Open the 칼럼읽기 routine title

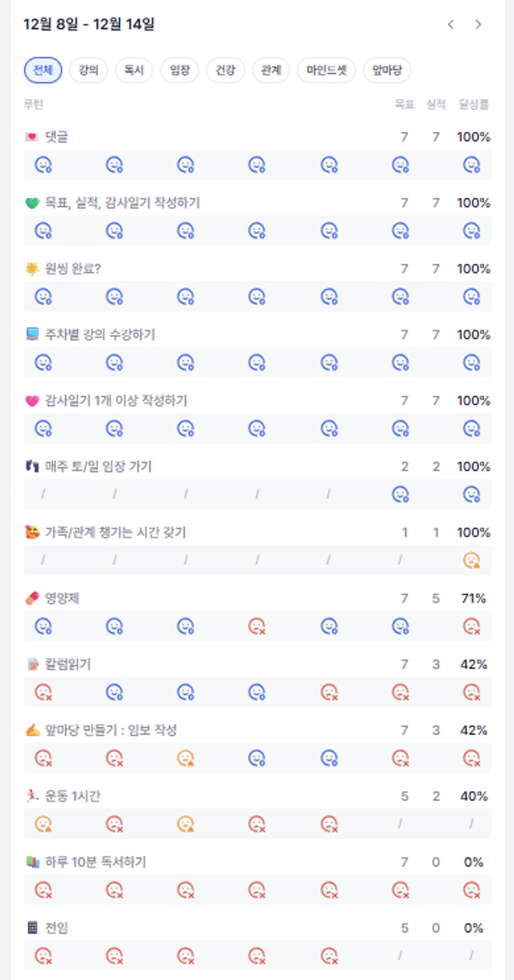[x=68, y=664]
